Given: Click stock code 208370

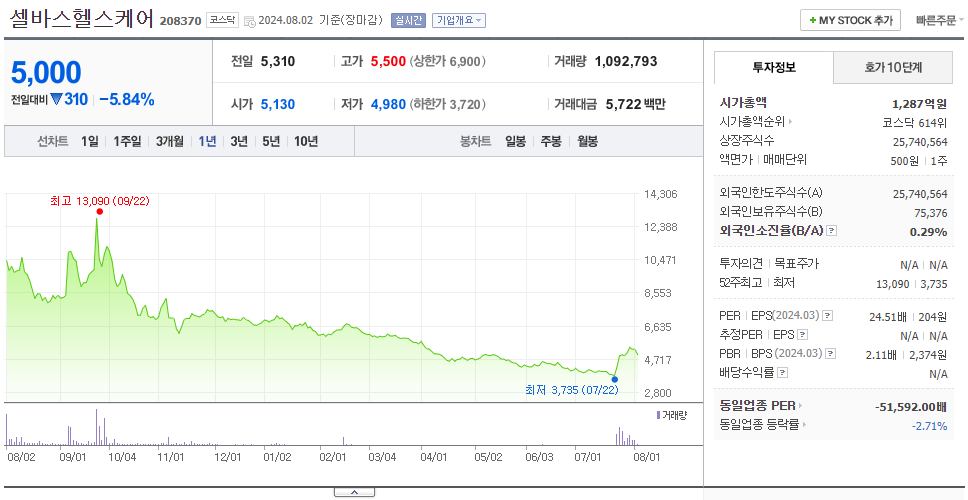Looking at the screenshot, I should coord(180,21).
